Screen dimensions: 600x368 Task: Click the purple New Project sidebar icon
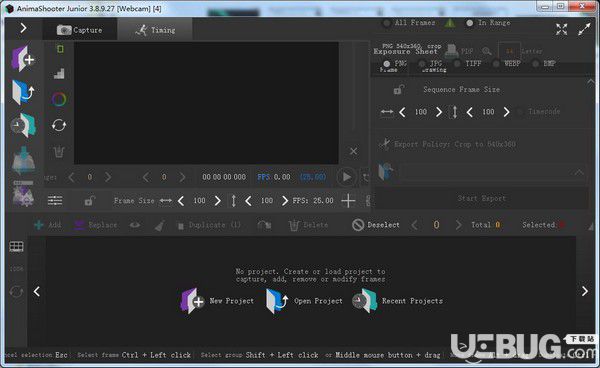23,59
